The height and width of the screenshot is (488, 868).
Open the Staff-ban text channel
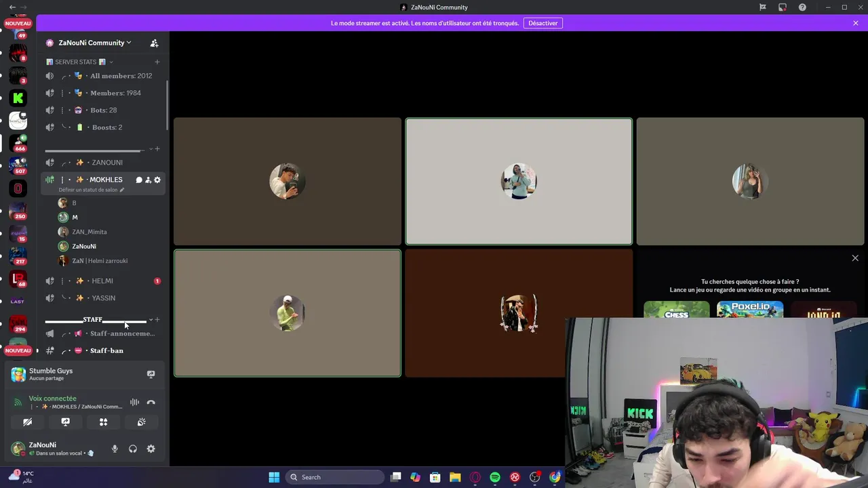(x=103, y=350)
